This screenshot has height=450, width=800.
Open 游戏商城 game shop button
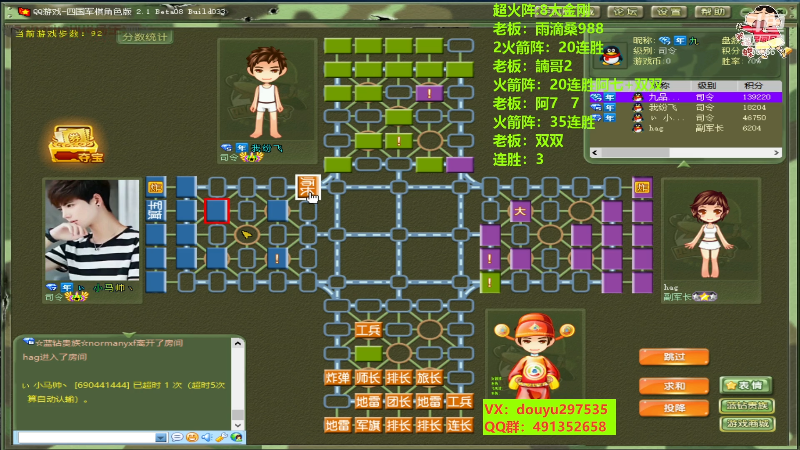click(x=747, y=423)
